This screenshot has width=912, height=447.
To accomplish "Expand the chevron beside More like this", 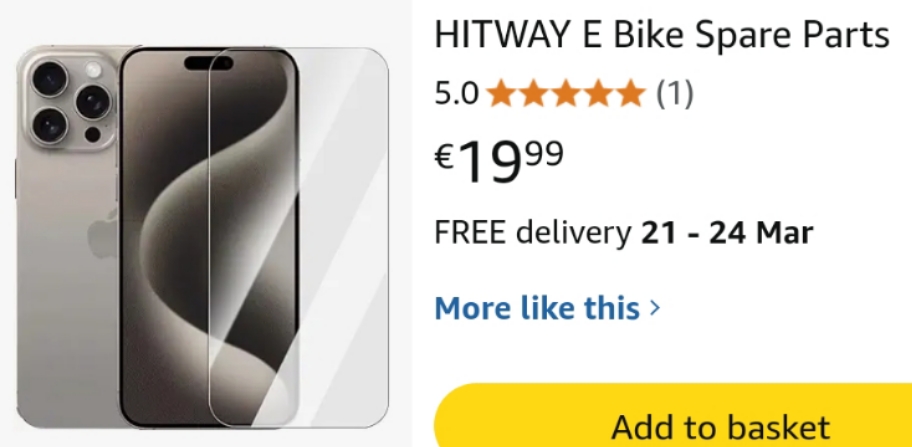I will pyautogui.click(x=655, y=307).
